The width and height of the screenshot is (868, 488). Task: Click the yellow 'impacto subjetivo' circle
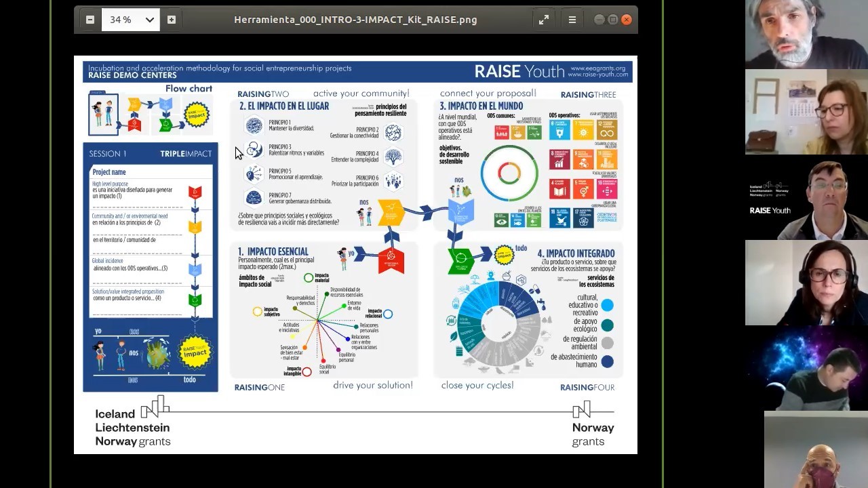[x=257, y=312]
